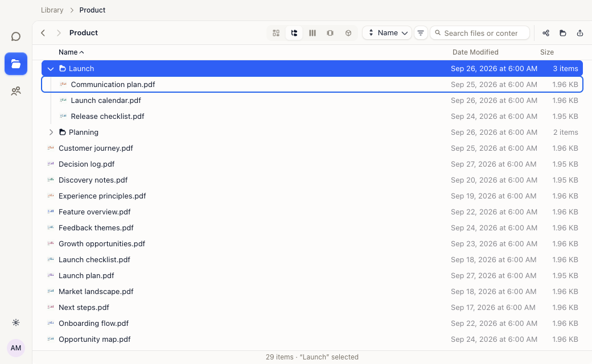Click the upload icon in toolbar
This screenshot has height=364, width=592.
point(580,33)
